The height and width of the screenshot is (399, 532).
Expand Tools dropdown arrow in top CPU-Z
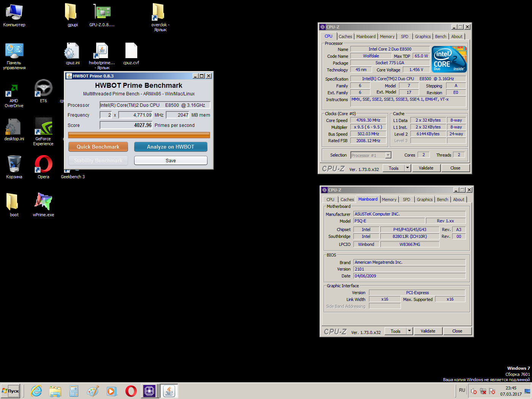pos(407,168)
